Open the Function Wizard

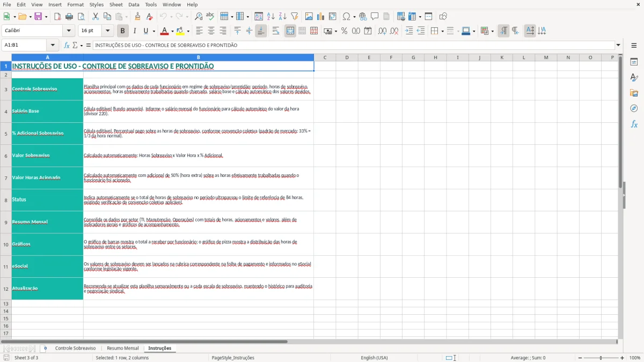tap(67, 45)
